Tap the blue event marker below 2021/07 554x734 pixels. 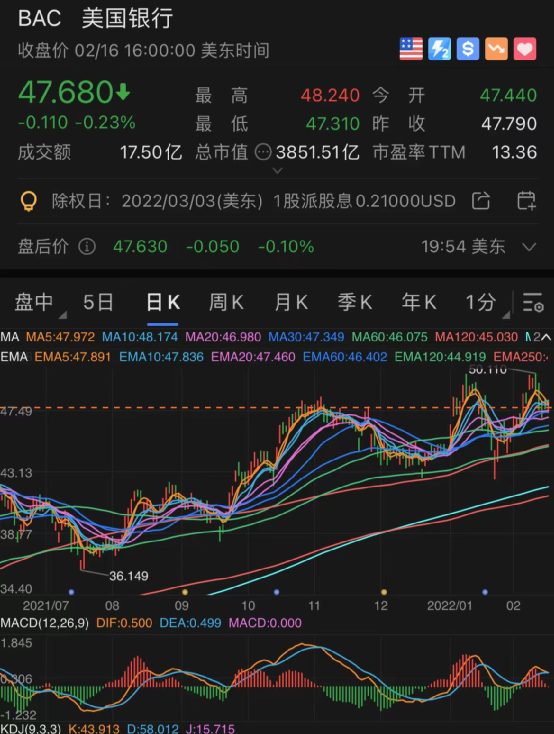71,592
